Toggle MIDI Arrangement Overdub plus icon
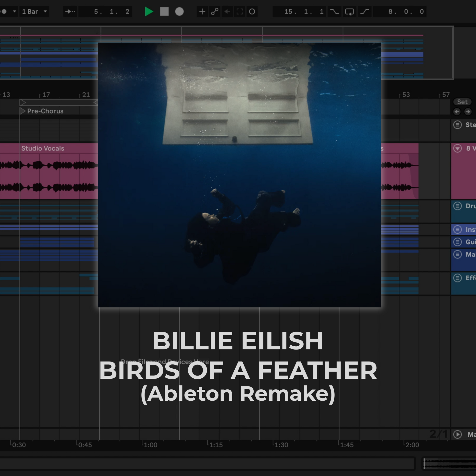The width and height of the screenshot is (476, 476). [202, 11]
